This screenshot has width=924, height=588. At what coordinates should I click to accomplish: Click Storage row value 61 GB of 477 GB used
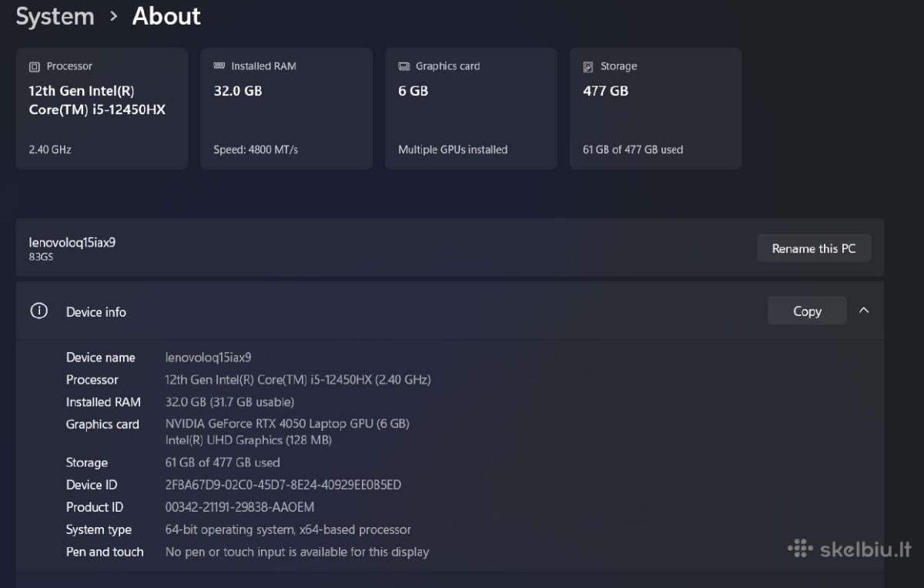[x=223, y=462]
